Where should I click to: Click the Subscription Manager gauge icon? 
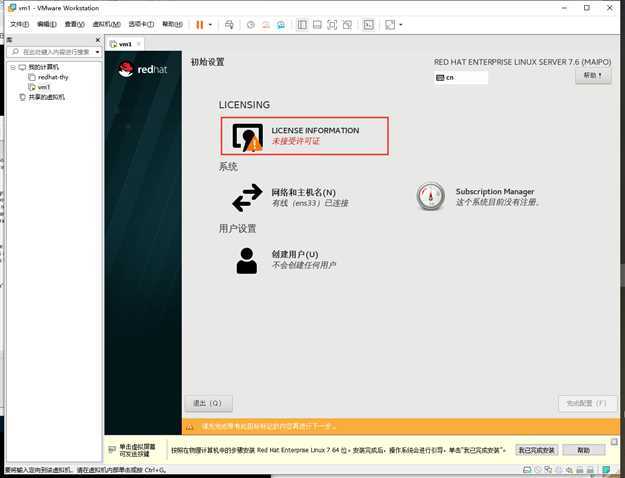pos(430,197)
